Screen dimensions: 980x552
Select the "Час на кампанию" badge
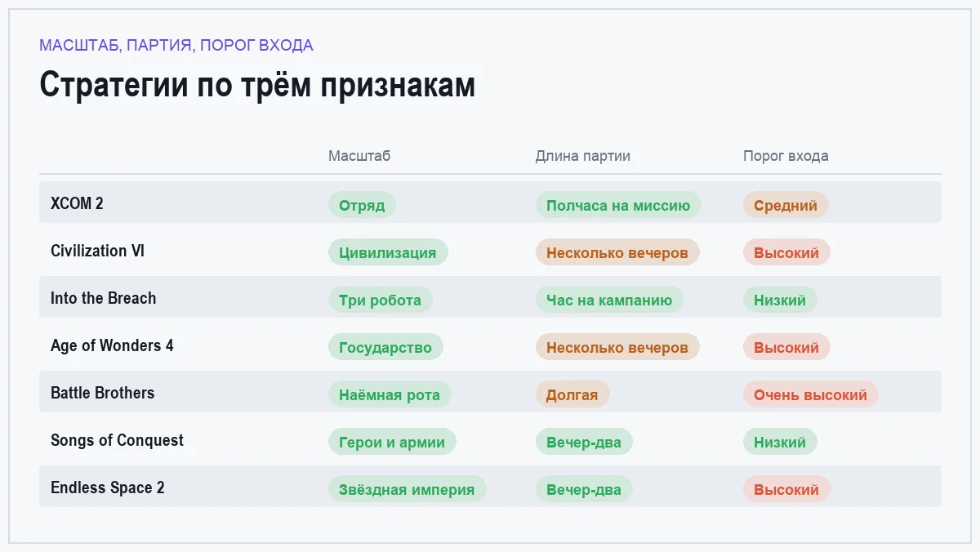tap(609, 300)
